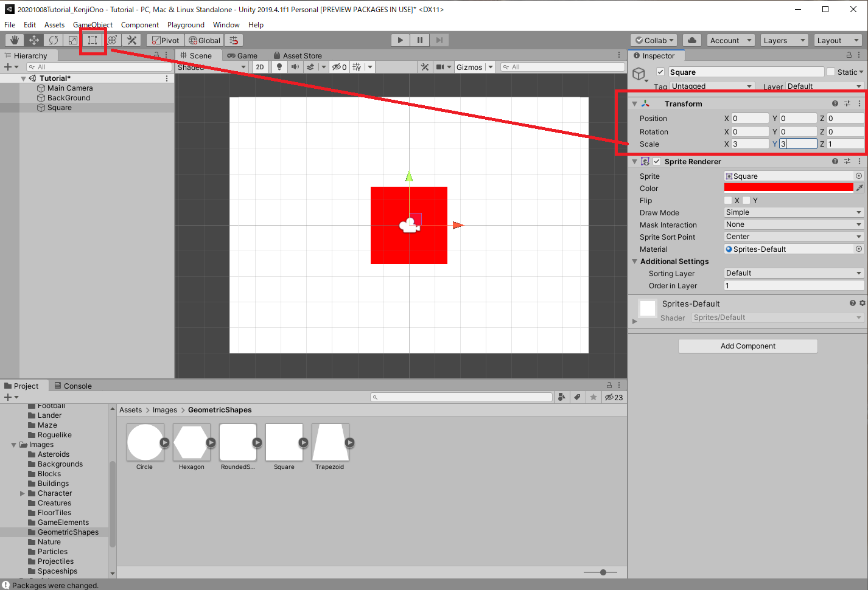
Task: Open the Layout dropdown
Action: coord(838,40)
